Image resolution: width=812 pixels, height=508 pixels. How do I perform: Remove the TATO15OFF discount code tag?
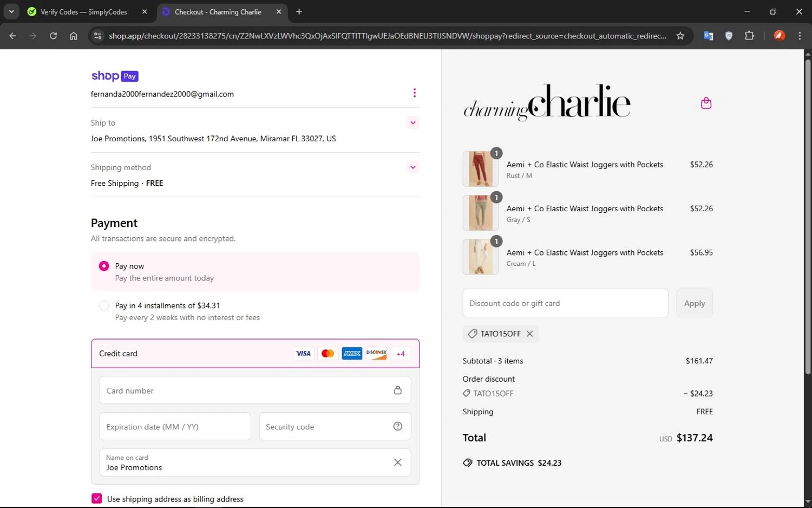click(530, 334)
